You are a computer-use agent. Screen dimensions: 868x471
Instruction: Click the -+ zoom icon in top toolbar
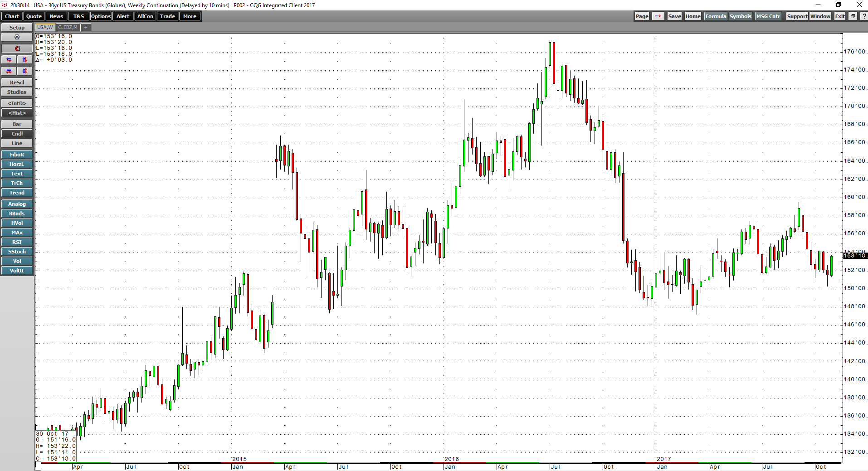click(658, 16)
